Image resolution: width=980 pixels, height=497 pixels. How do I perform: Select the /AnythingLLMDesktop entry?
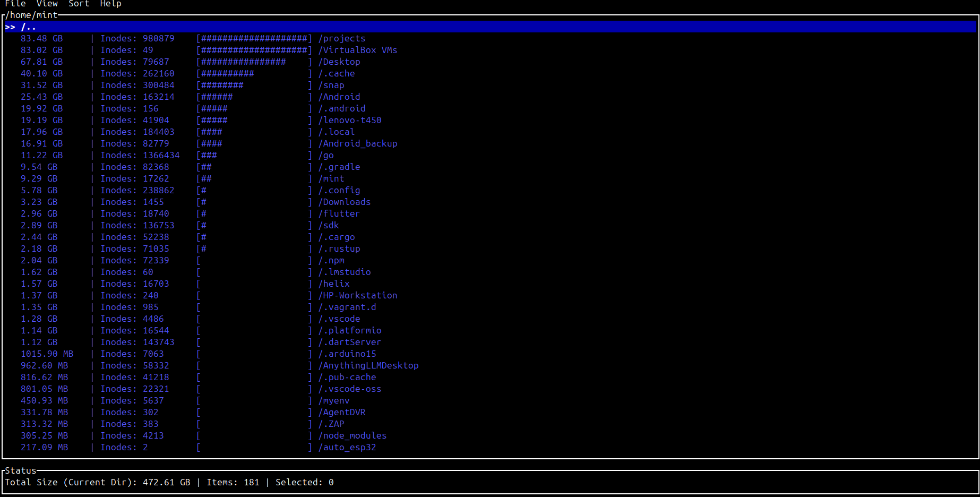pyautogui.click(x=368, y=365)
